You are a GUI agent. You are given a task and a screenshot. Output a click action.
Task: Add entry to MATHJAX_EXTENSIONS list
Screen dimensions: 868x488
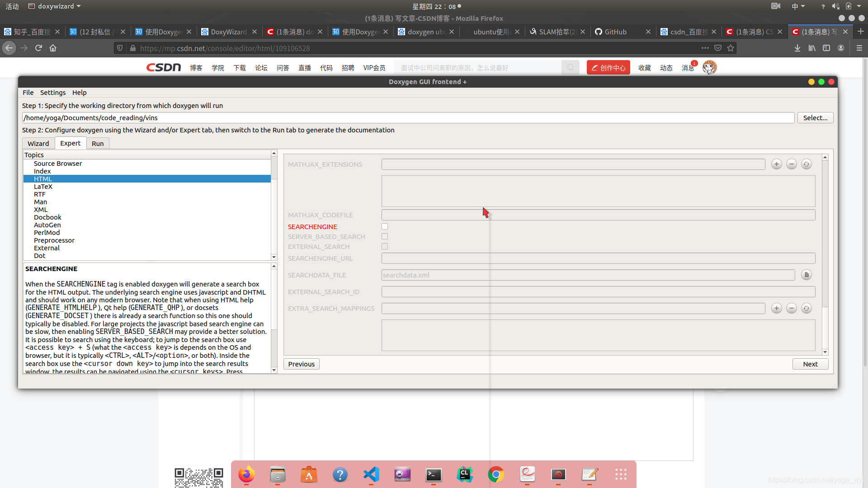pyautogui.click(x=776, y=164)
